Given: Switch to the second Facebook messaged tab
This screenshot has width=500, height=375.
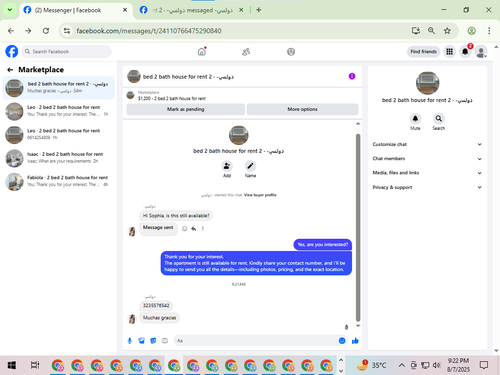Looking at the screenshot, I should click(x=192, y=10).
